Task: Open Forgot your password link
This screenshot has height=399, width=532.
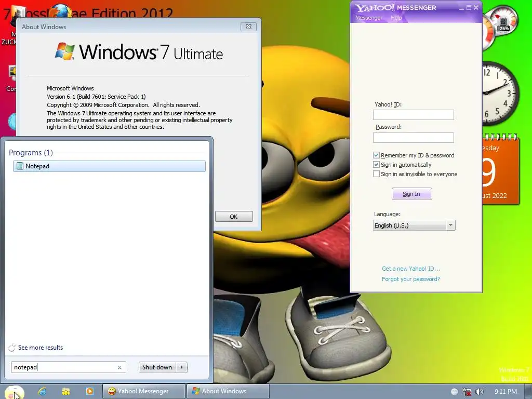Action: (411, 279)
